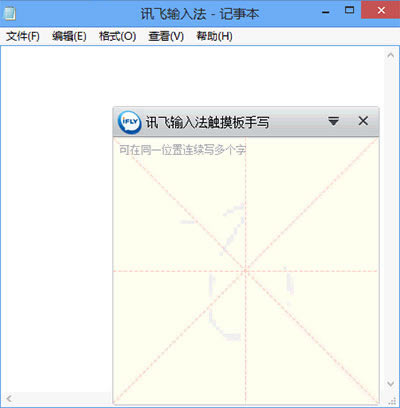Close the iFLY touchpad handwriting panel
Image resolution: width=400 pixels, height=408 pixels.
point(363,121)
